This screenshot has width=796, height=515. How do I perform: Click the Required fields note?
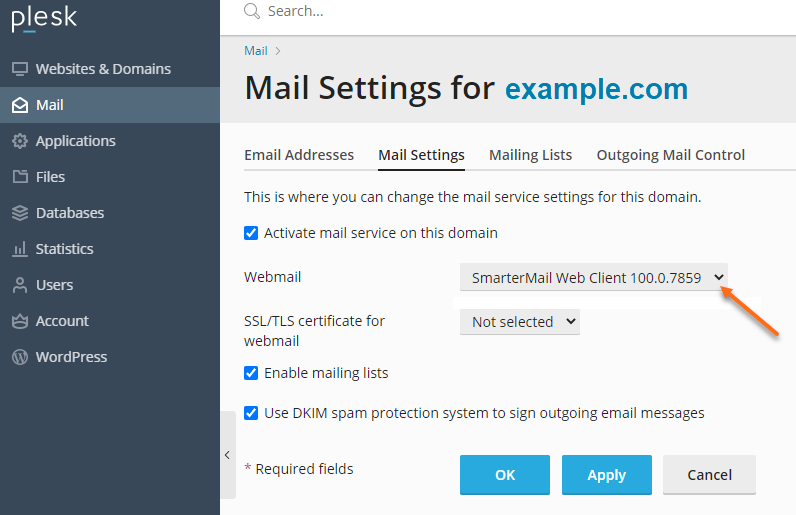[x=299, y=469]
